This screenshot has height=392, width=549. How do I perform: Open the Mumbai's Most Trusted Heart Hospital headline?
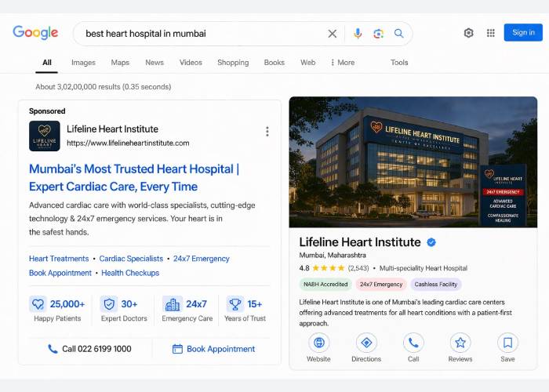click(134, 178)
